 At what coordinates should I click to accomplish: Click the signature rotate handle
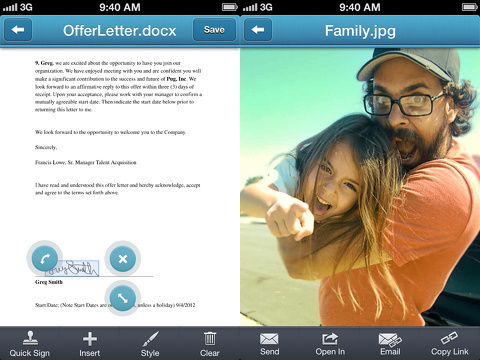(x=45, y=258)
